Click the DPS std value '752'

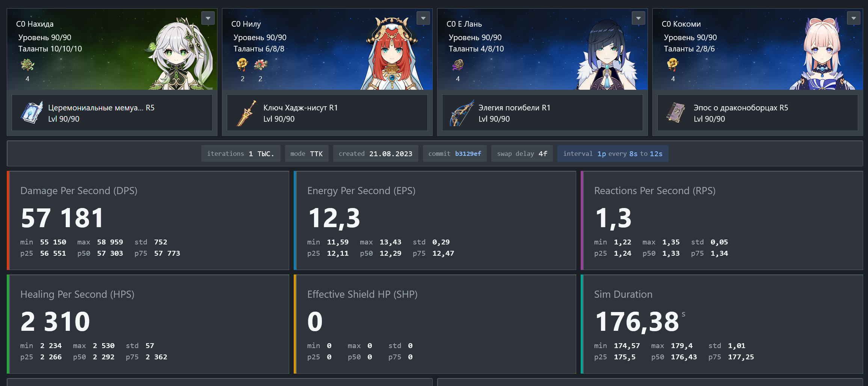click(161, 242)
